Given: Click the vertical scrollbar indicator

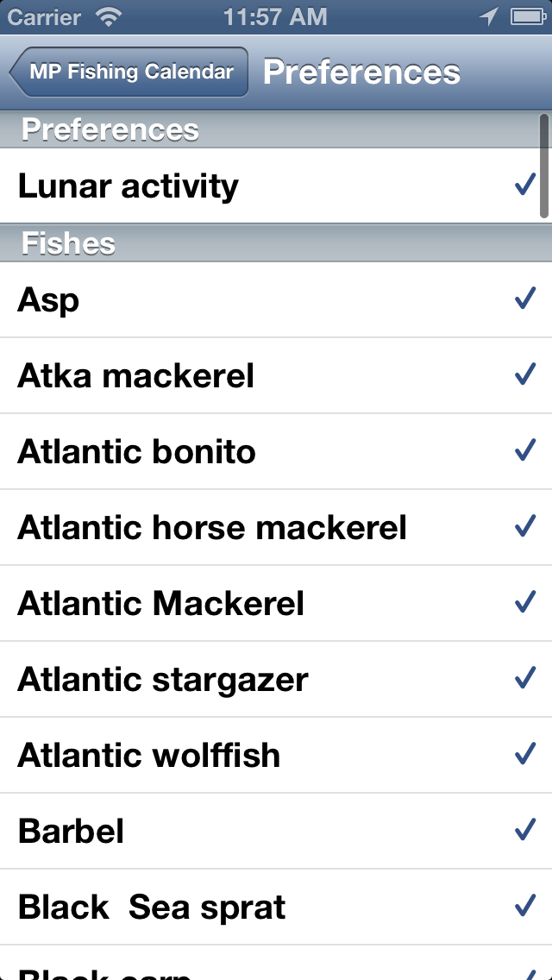Looking at the screenshot, I should point(544,166).
